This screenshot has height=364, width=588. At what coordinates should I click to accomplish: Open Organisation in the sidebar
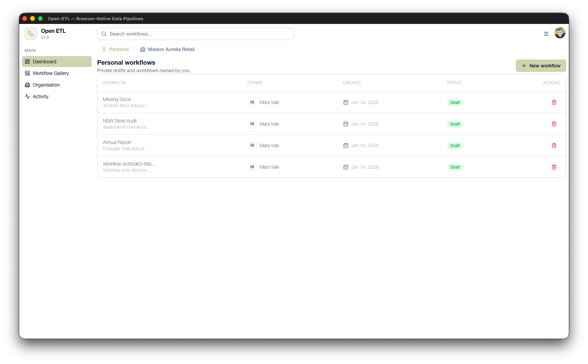pos(57,85)
